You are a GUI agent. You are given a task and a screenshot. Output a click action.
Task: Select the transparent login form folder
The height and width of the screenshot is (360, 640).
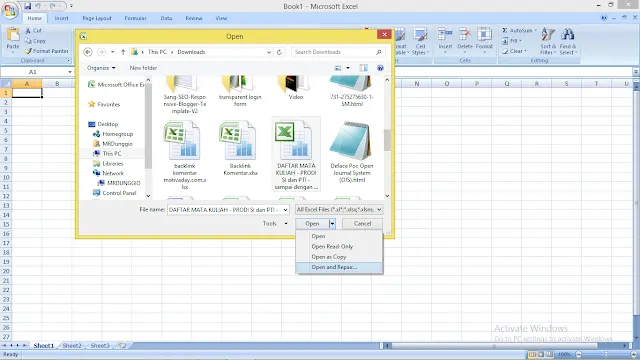pyautogui.click(x=240, y=91)
